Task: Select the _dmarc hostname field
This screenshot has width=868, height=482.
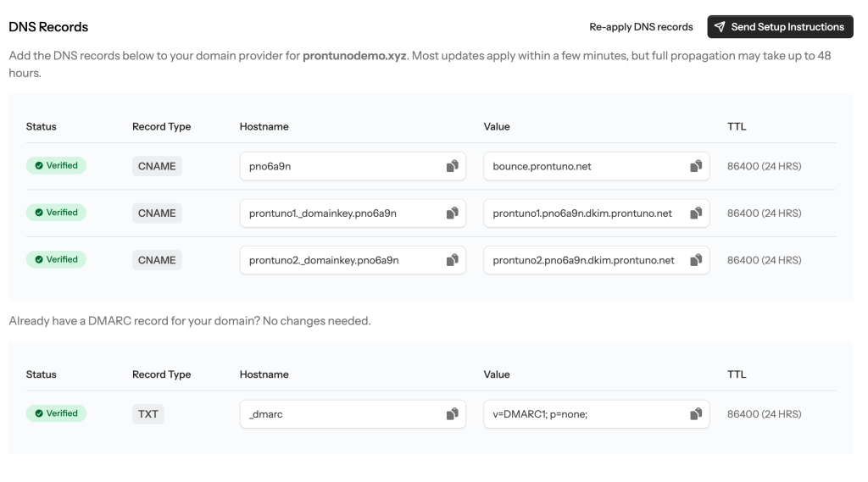Action: 353,414
